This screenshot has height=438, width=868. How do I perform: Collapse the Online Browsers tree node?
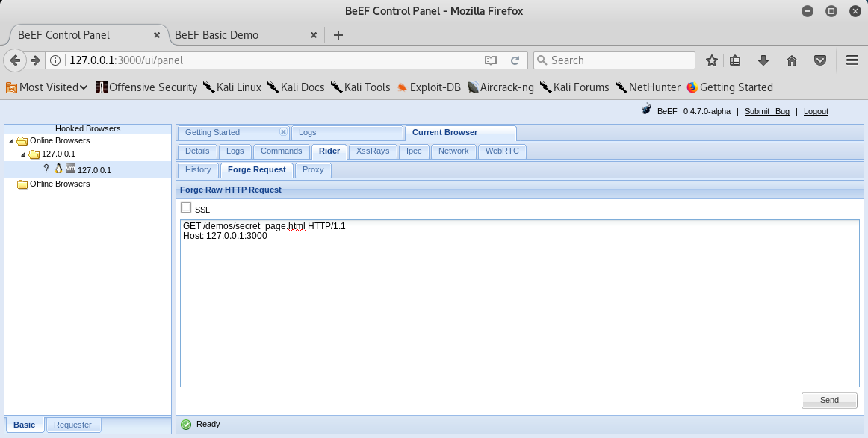coord(11,141)
